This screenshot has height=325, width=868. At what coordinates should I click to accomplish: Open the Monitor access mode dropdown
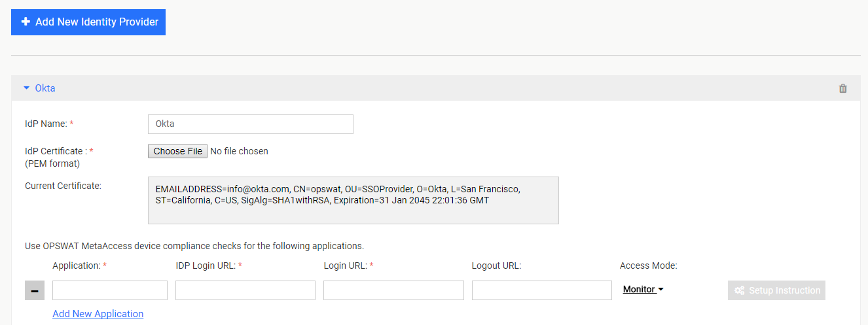(x=643, y=289)
